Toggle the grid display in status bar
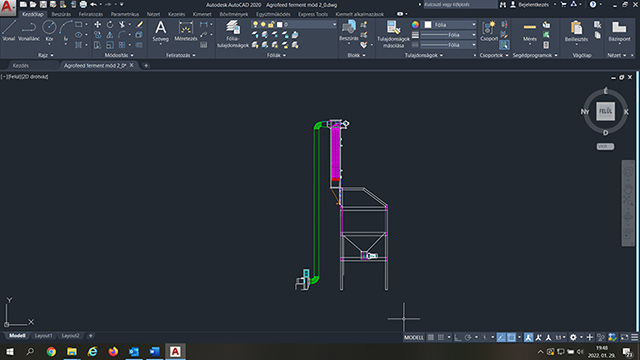640x360 pixels. 431,337
